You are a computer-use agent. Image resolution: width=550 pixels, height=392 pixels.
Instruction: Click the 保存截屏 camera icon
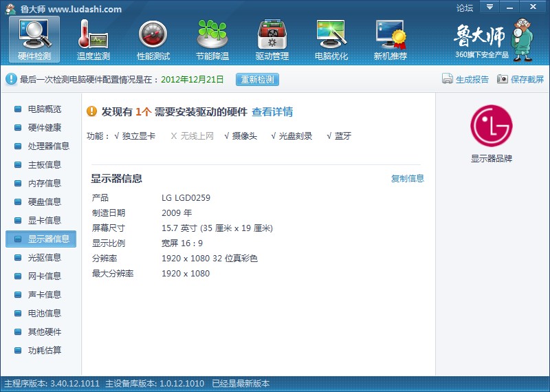click(x=503, y=79)
